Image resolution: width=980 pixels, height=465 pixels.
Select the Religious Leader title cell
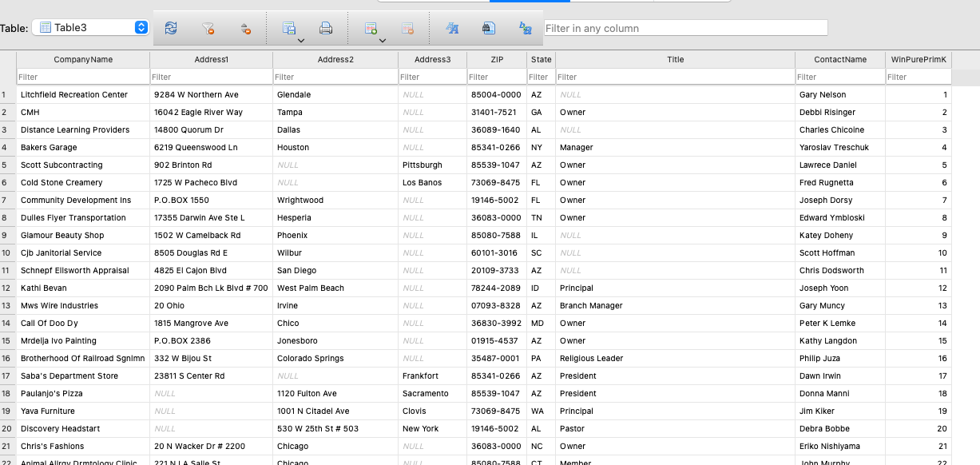pyautogui.click(x=676, y=358)
